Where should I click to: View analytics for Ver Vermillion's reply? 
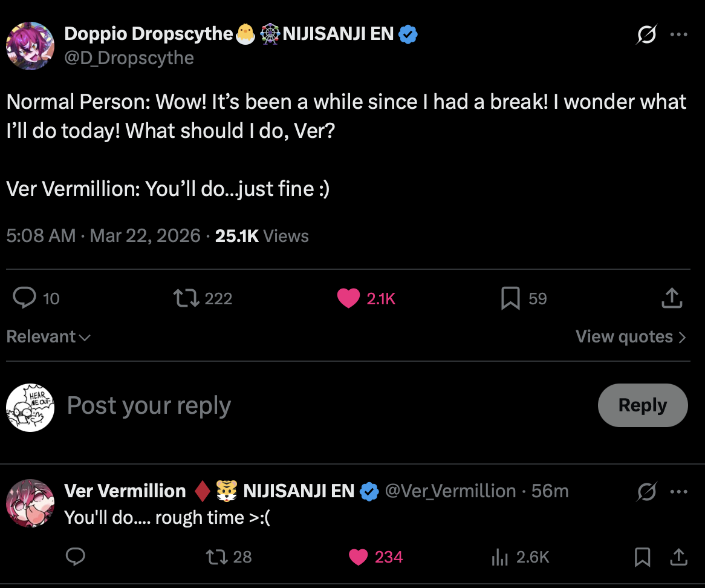[x=500, y=557]
